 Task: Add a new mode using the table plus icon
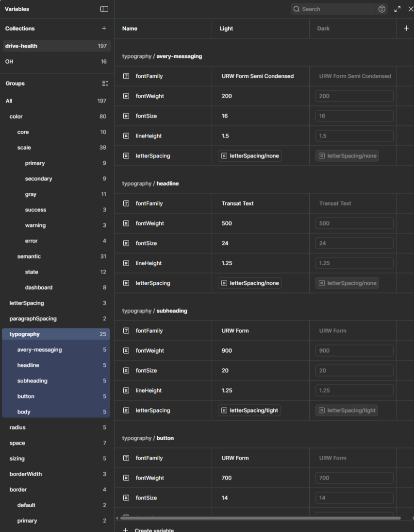(406, 28)
